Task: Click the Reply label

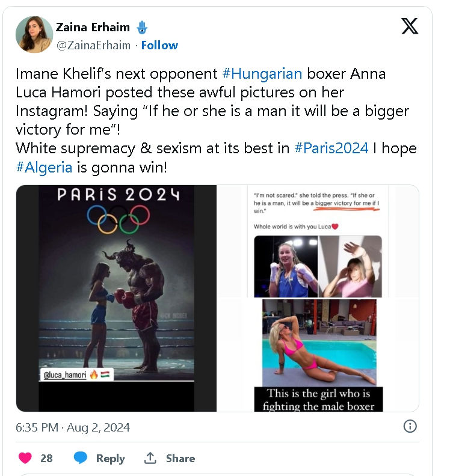Action: pyautogui.click(x=111, y=459)
